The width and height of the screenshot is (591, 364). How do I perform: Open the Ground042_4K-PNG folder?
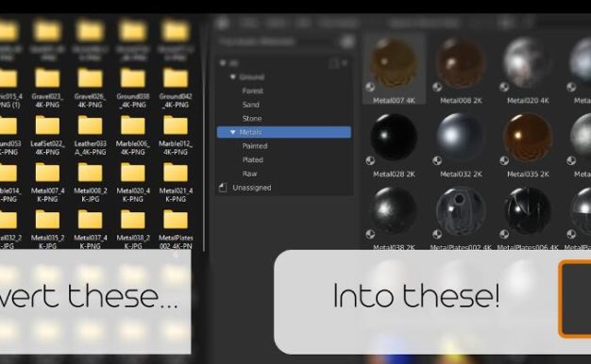coord(176,88)
